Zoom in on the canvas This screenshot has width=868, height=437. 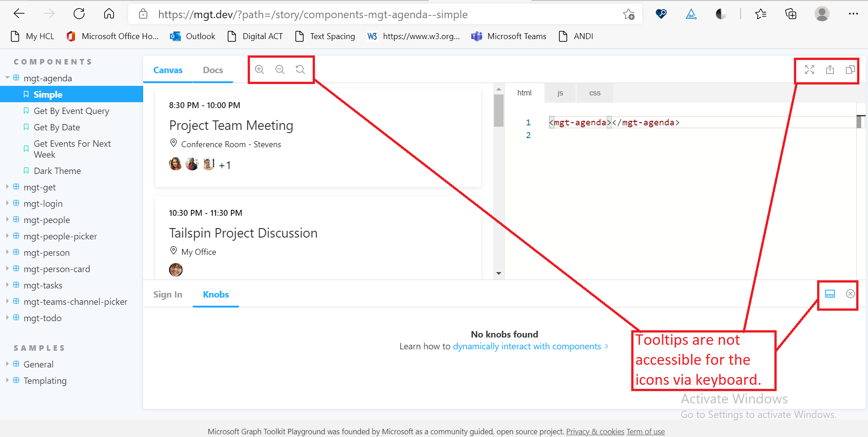[259, 70]
